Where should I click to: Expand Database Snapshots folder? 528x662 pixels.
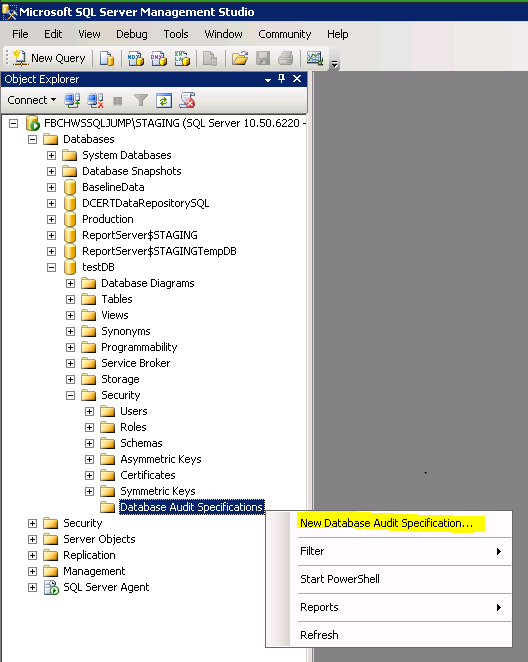click(x=51, y=172)
